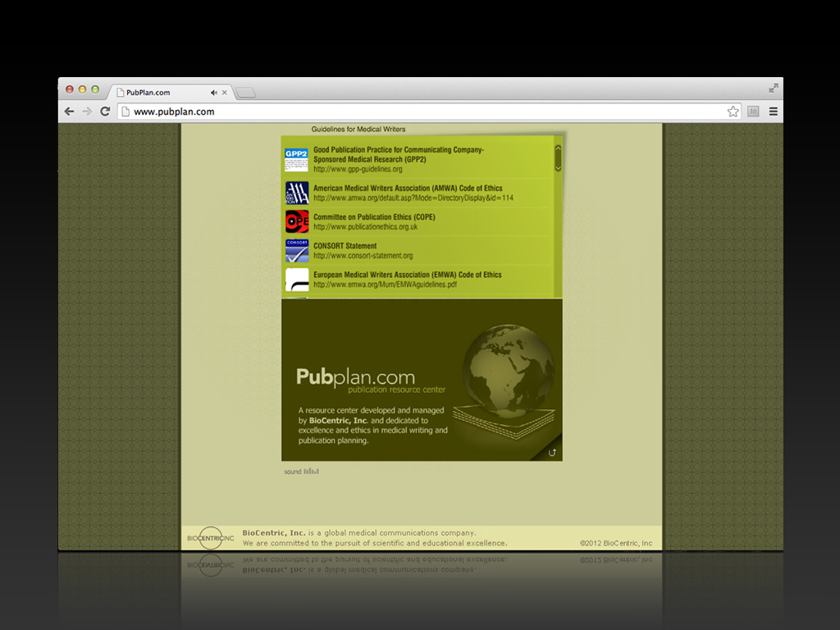
Task: Open the www.publicationethics.org.uk link
Action: click(x=365, y=227)
